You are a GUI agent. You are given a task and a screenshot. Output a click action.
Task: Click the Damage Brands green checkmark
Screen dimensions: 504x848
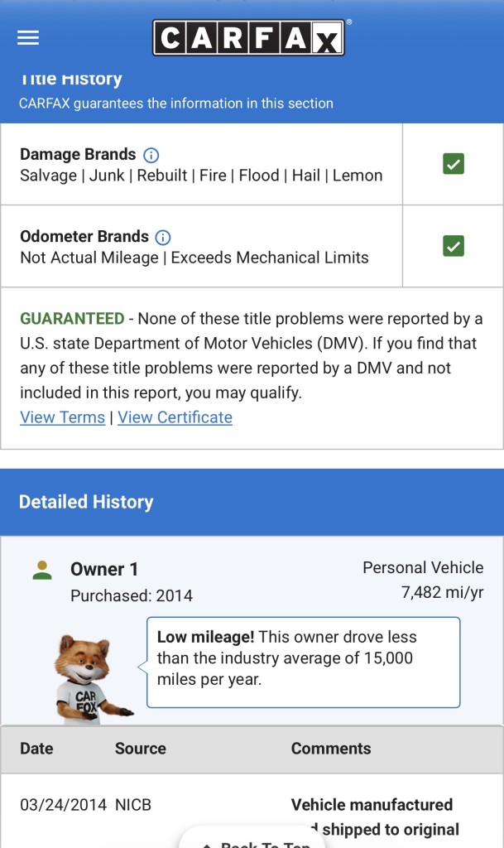(x=453, y=164)
